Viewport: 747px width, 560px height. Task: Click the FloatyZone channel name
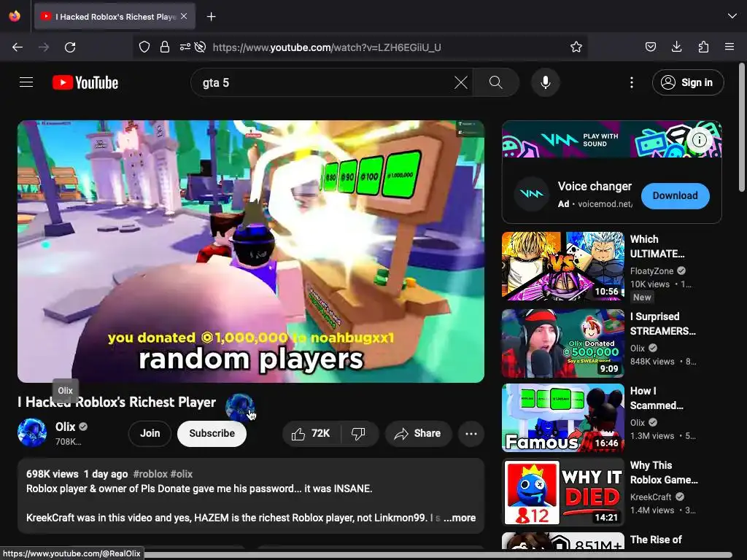(651, 271)
